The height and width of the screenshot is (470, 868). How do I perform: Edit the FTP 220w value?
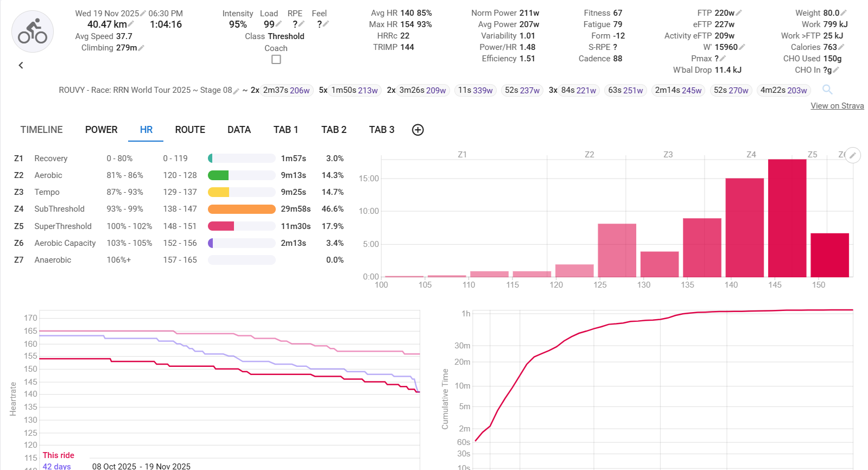click(x=739, y=13)
